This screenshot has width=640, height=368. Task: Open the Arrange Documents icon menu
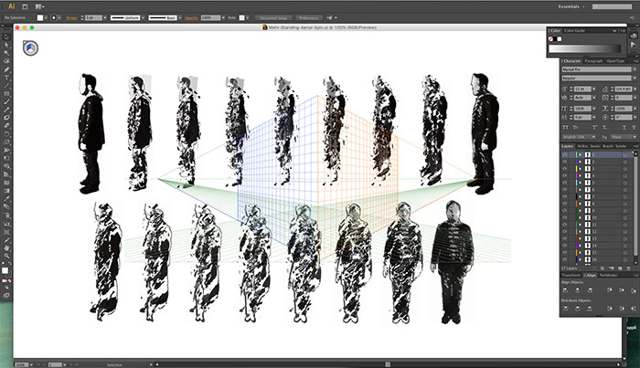coord(40,7)
